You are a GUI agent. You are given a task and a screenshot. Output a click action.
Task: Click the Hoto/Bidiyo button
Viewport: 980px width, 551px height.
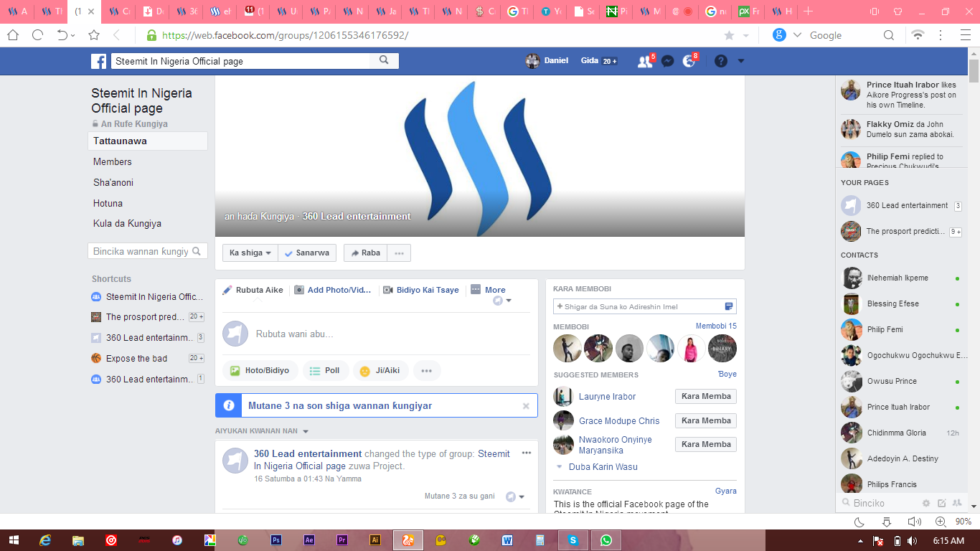coord(259,370)
